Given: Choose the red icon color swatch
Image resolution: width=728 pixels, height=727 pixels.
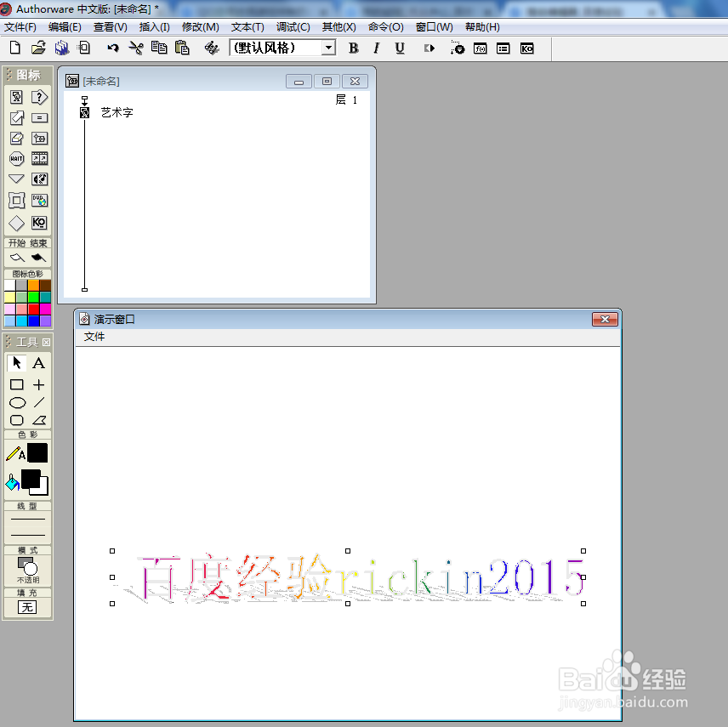Looking at the screenshot, I should [x=33, y=309].
